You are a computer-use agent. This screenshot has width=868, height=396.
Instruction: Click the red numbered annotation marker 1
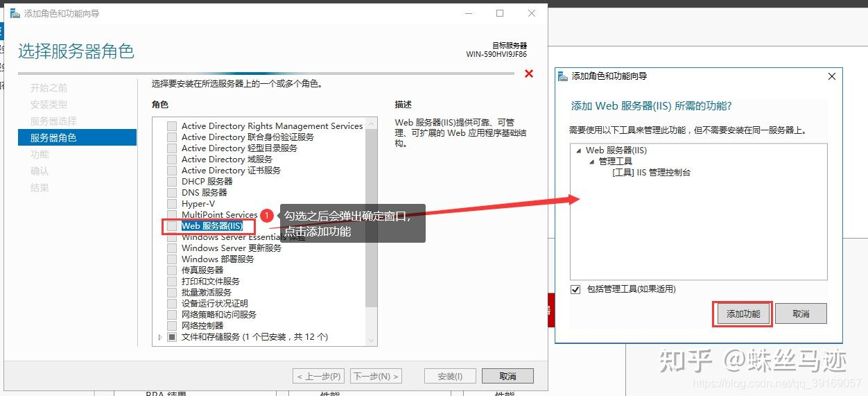click(x=268, y=215)
